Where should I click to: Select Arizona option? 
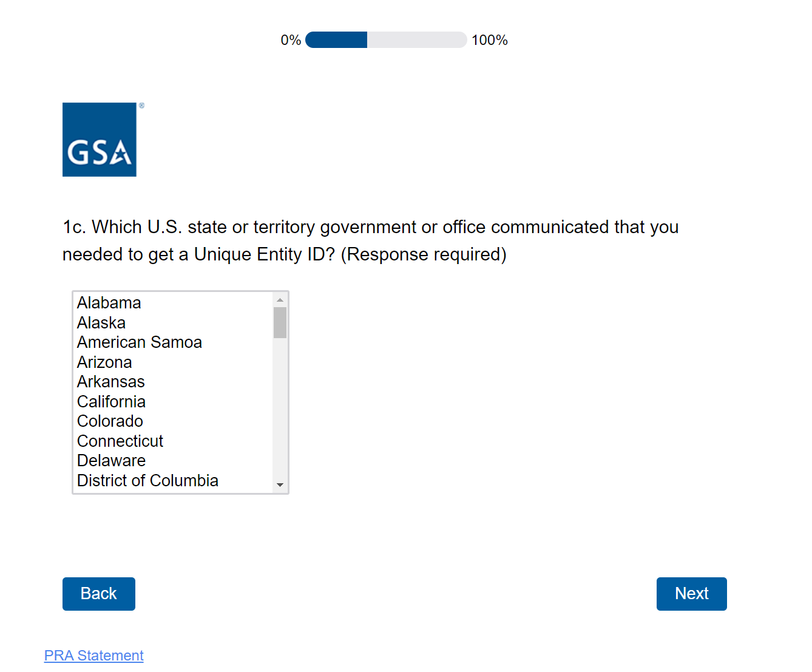pos(104,362)
